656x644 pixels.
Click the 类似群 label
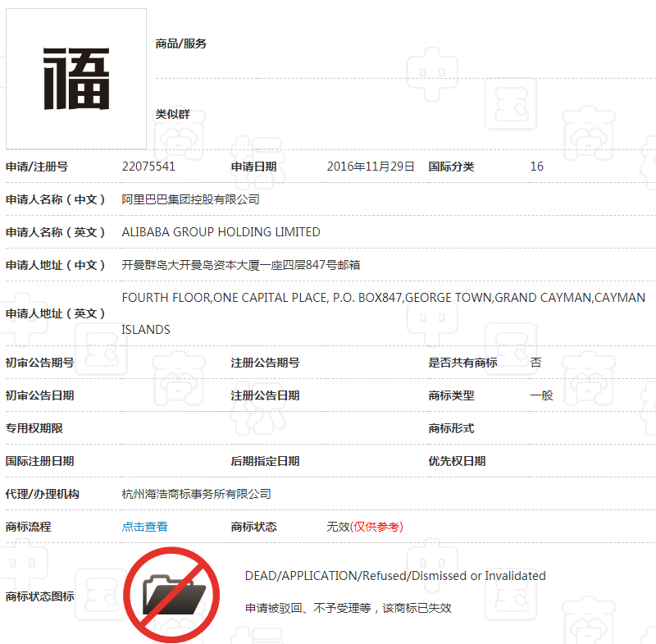172,114
